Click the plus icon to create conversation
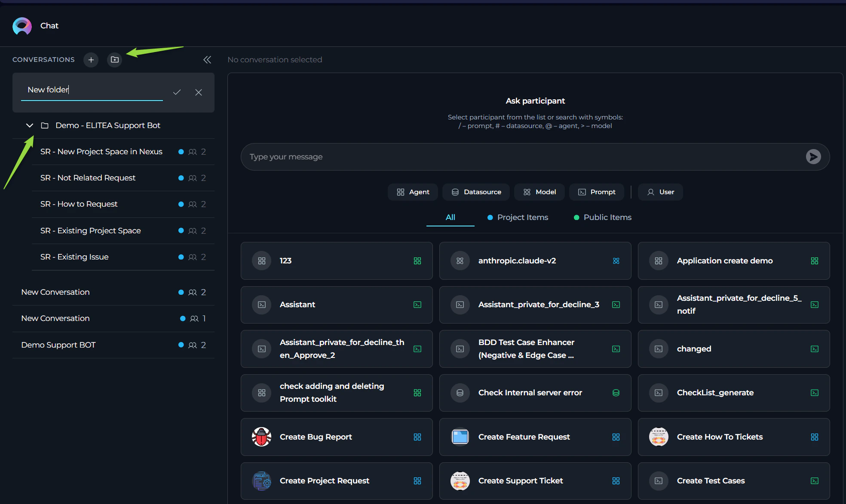846x504 pixels. pos(91,60)
